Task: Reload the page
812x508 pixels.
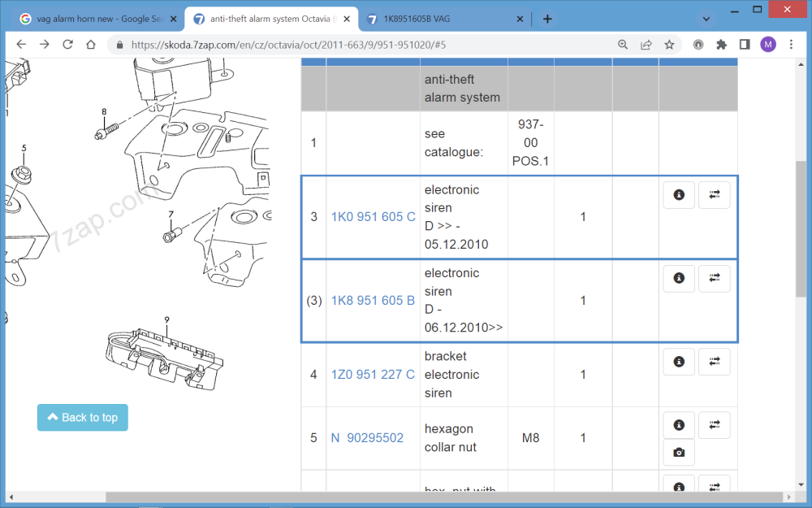Action: [68, 45]
